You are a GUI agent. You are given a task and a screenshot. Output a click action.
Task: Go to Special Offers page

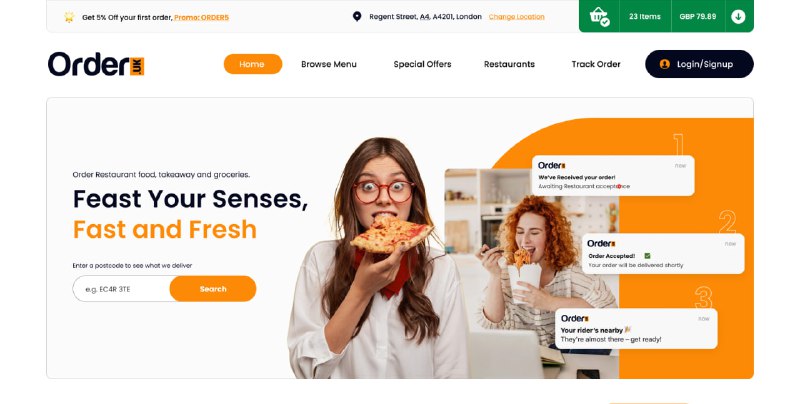coord(422,64)
